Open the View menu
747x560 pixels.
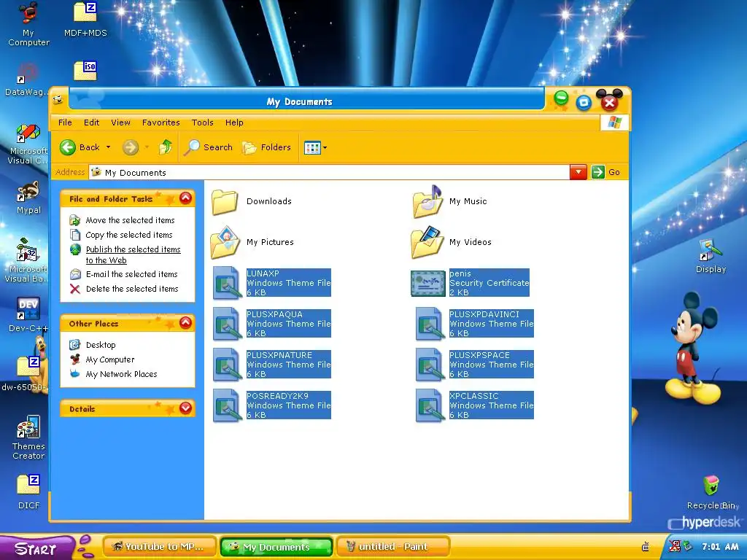[x=120, y=122]
